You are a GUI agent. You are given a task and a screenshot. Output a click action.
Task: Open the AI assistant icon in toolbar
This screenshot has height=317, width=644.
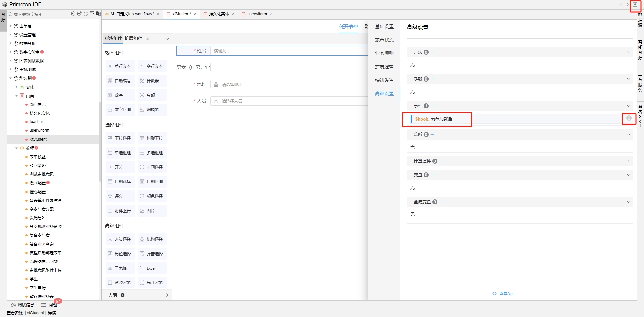[73, 14]
